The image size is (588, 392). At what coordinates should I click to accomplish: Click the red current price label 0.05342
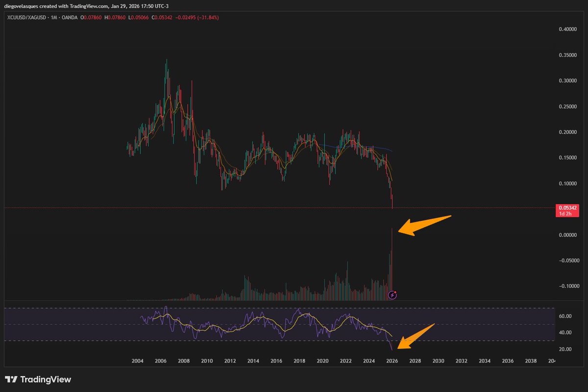(567, 208)
